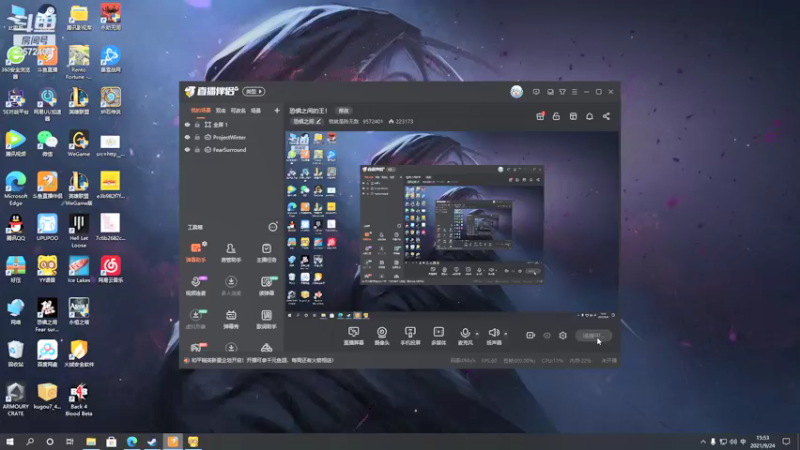Open Action Center notification icon on taskbar
Viewport: 800px width, 450px height.
(786, 442)
